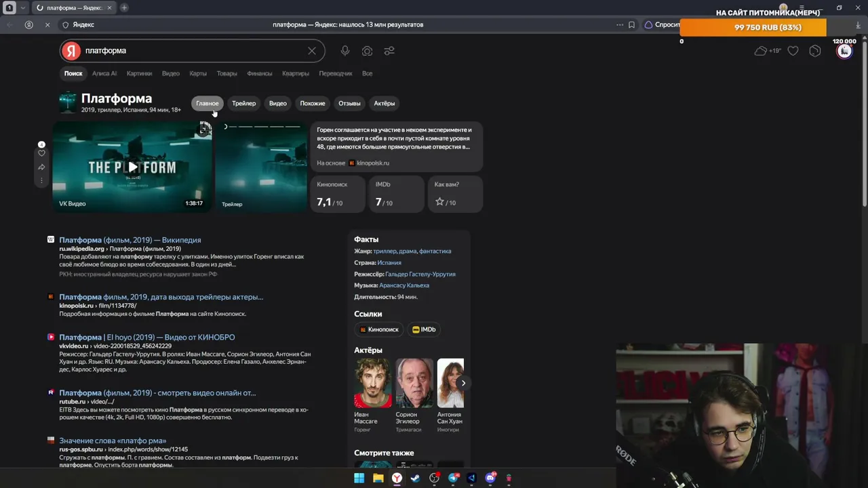This screenshot has height=488, width=868.
Task: Open Steam from the taskbar
Action: point(415,478)
